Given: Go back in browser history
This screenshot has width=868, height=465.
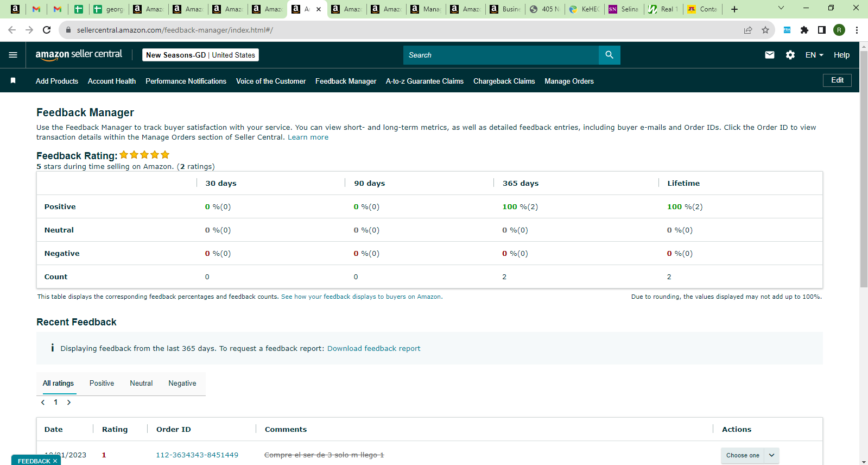Looking at the screenshot, I should [x=12, y=30].
